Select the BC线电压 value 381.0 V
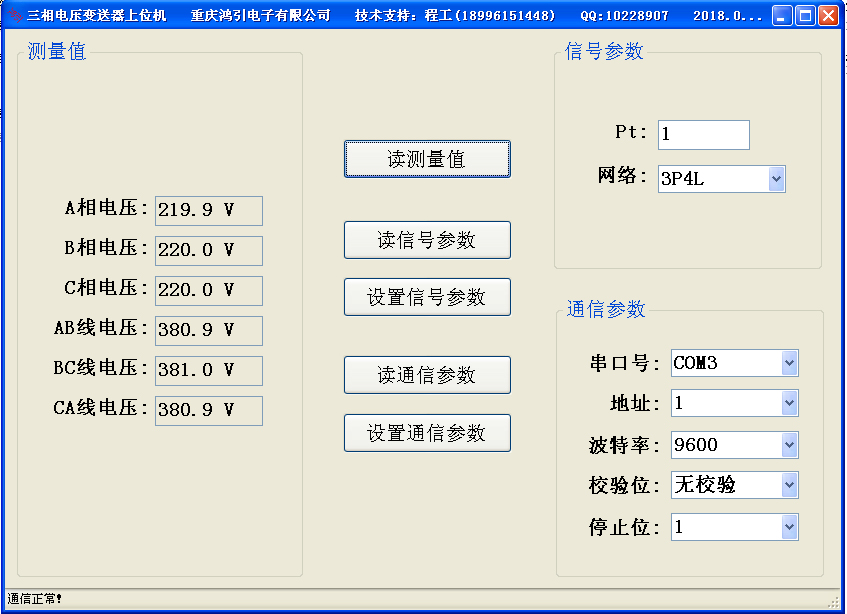The width and height of the screenshot is (847, 614). tap(209, 370)
